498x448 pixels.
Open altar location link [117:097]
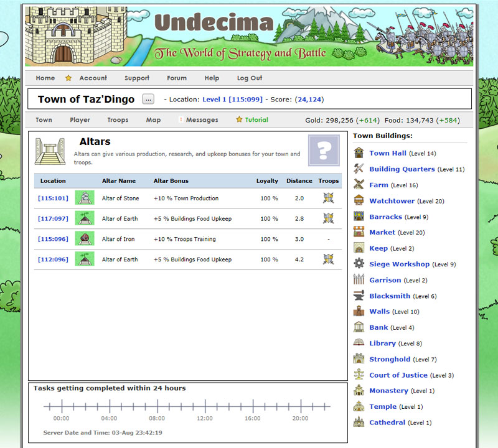click(x=52, y=219)
